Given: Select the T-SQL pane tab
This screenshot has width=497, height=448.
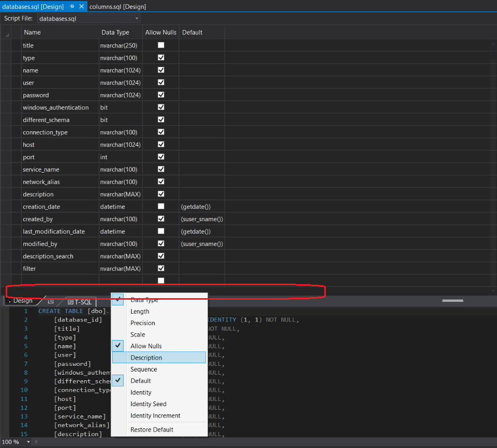Looking at the screenshot, I should pos(80,302).
